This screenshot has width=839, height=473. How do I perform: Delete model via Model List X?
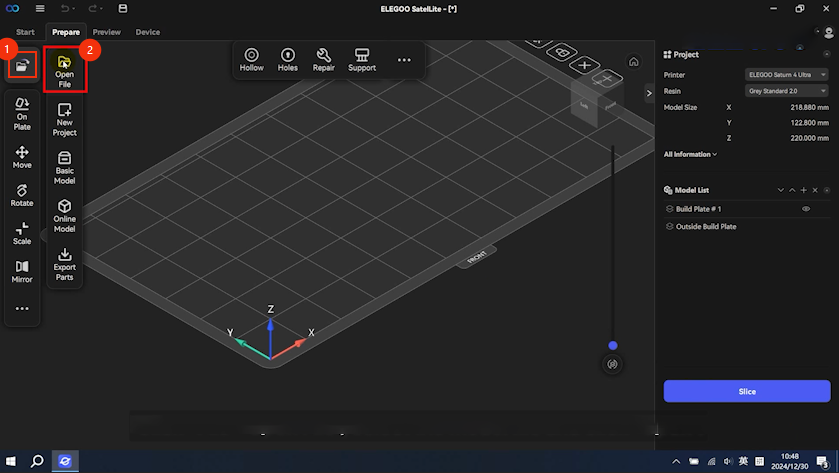815,190
